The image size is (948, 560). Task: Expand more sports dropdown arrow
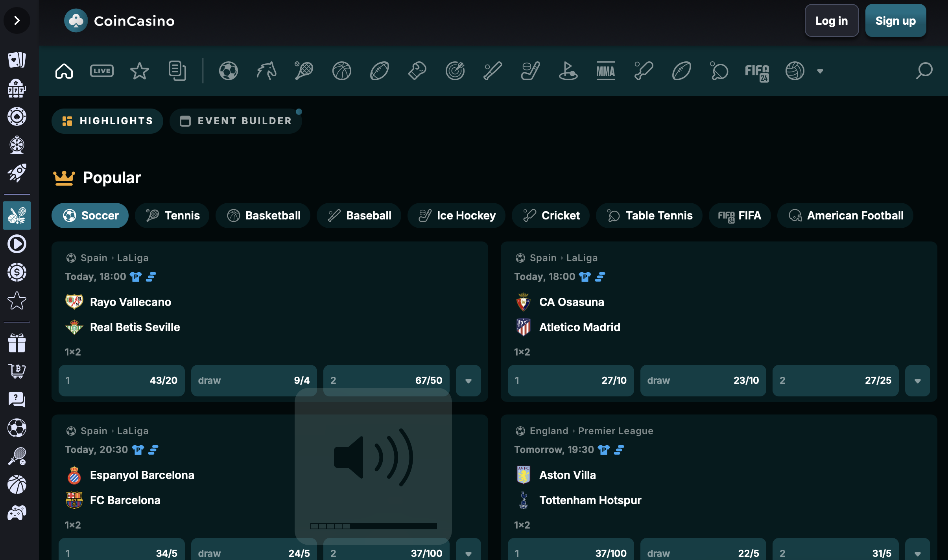[820, 72]
